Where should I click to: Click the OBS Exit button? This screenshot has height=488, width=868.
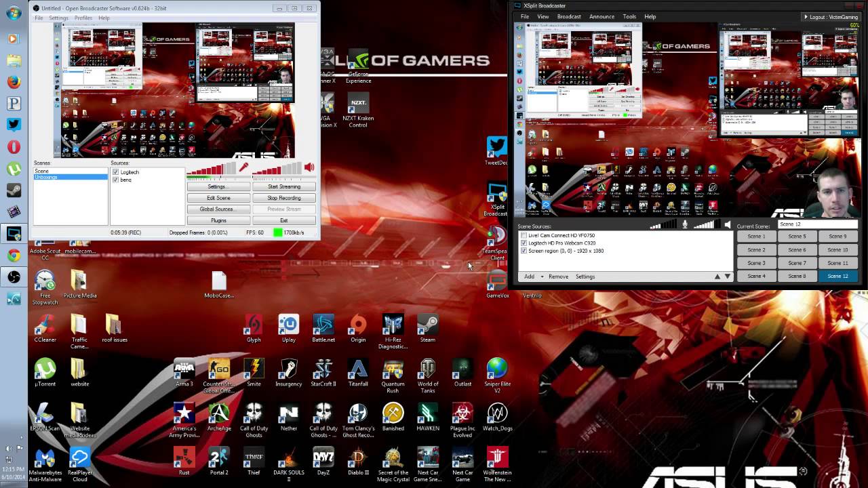(x=284, y=220)
